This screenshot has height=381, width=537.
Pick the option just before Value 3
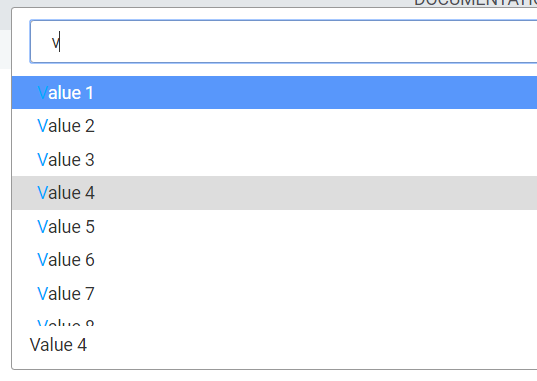(274, 126)
